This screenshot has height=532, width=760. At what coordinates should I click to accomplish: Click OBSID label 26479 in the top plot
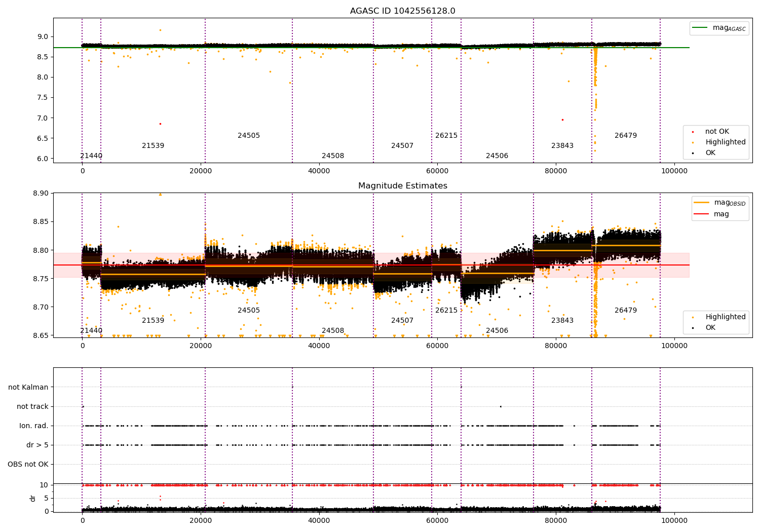point(626,136)
